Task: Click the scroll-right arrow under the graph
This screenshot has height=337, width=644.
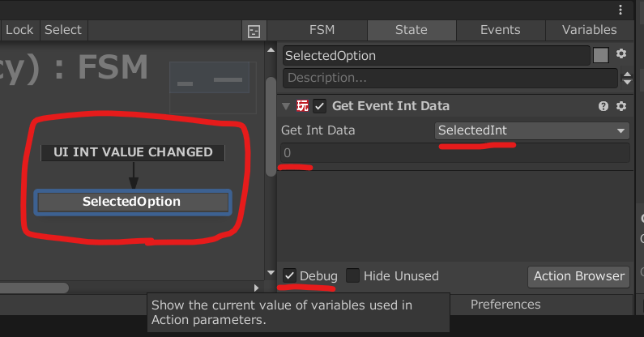Action: [x=257, y=288]
